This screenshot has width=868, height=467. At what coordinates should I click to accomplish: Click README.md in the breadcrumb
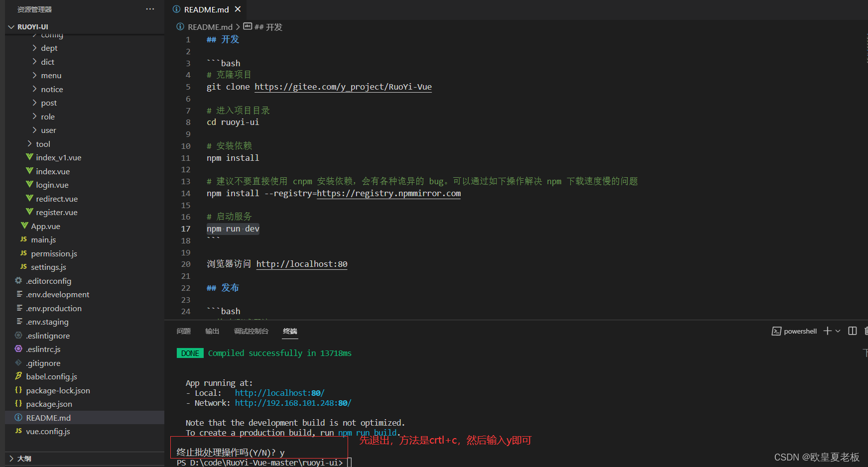click(x=210, y=27)
